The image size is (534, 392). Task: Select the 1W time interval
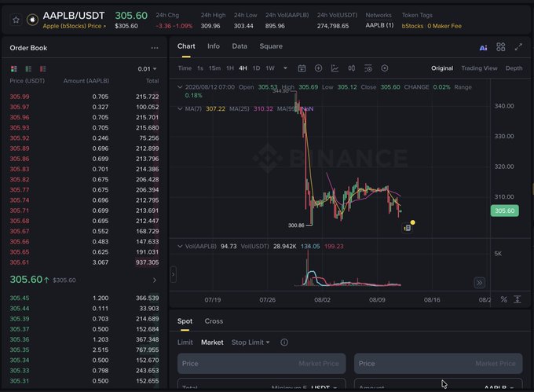click(x=270, y=68)
